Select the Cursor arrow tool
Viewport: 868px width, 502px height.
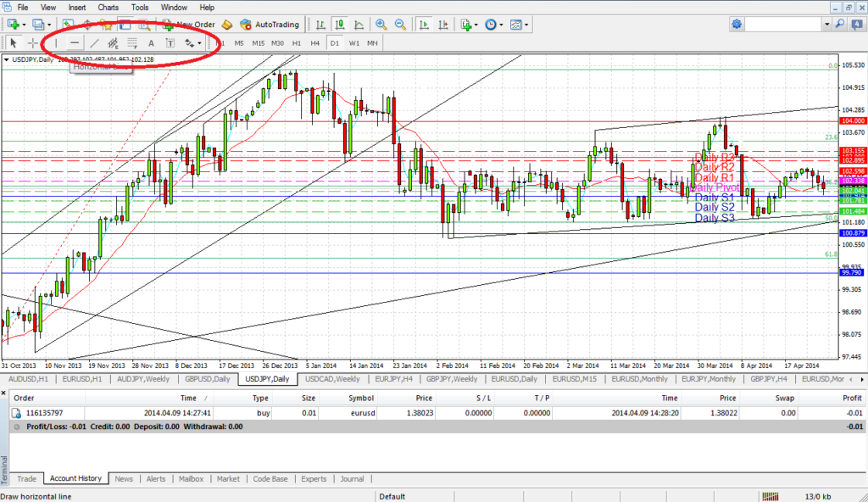[14, 42]
